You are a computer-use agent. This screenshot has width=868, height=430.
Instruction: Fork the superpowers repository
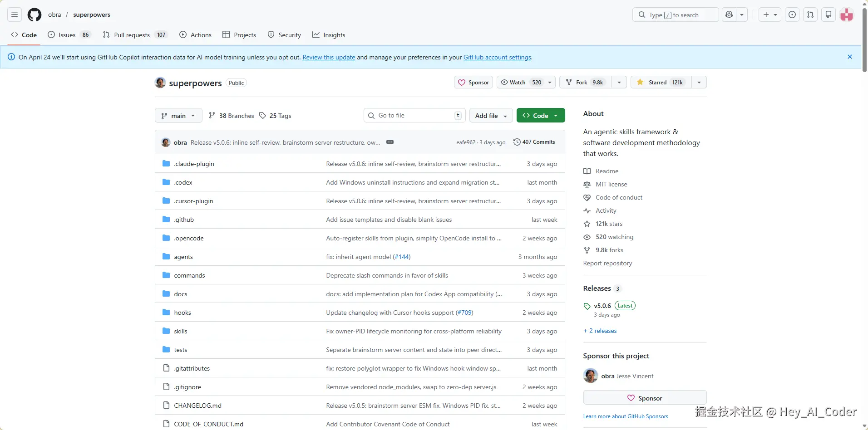pyautogui.click(x=586, y=82)
